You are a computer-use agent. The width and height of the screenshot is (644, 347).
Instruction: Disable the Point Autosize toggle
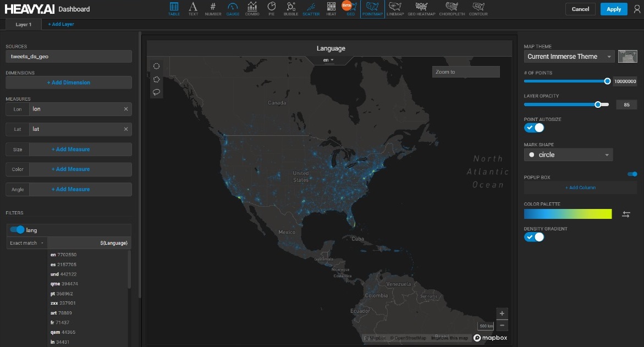pos(533,128)
